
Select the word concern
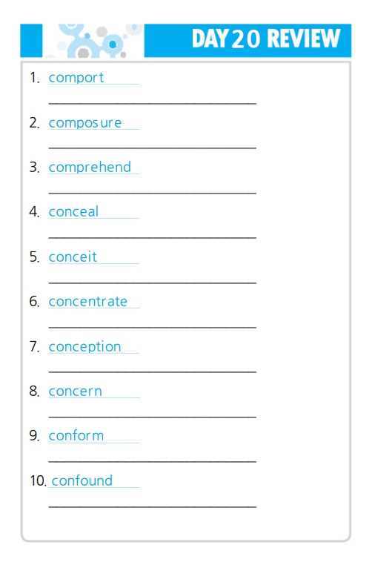point(76,391)
